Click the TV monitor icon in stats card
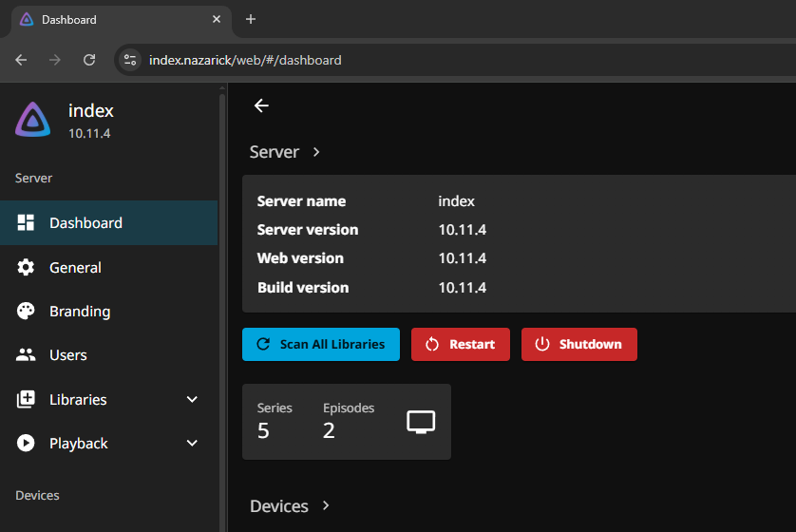This screenshot has width=796, height=532. (x=421, y=422)
